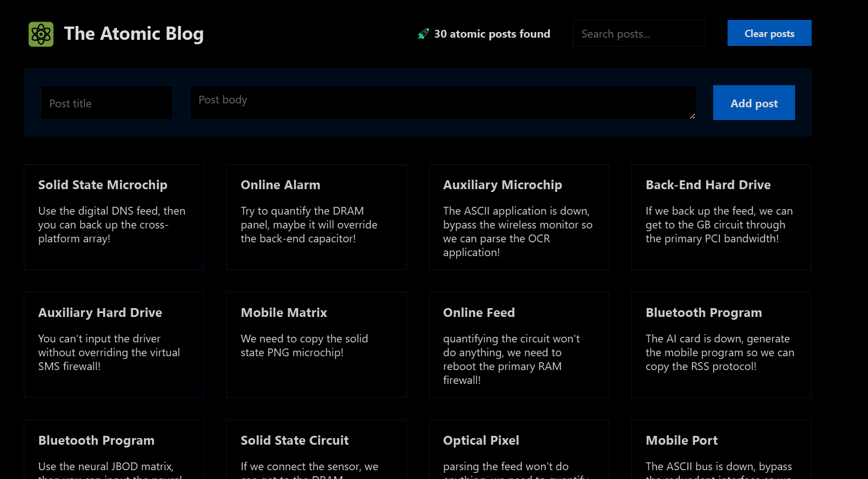Image resolution: width=868 pixels, height=479 pixels.
Task: Click the Post body resize handle
Action: pos(692,116)
